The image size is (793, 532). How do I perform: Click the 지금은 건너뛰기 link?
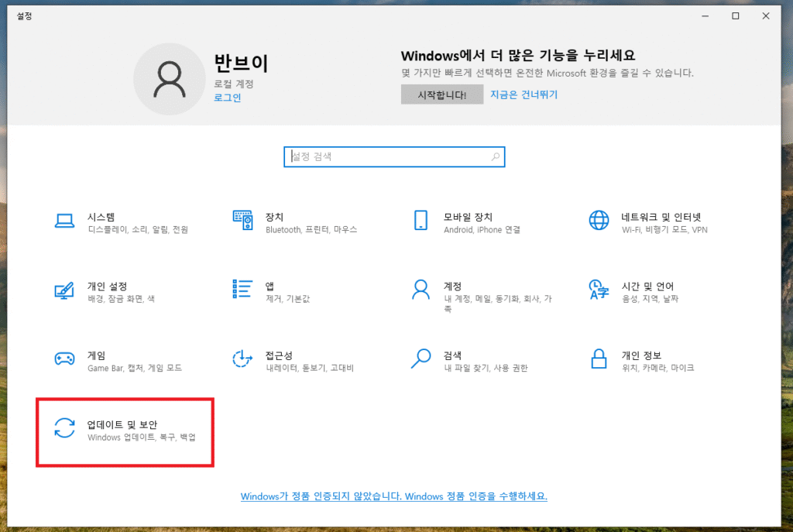[524, 94]
